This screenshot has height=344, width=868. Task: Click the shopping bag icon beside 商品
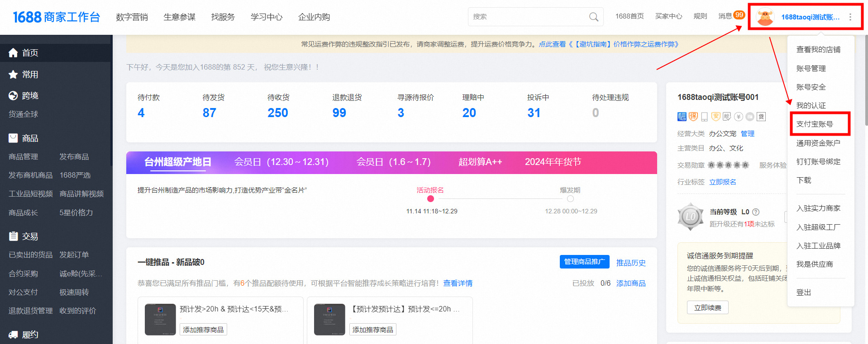(x=13, y=138)
